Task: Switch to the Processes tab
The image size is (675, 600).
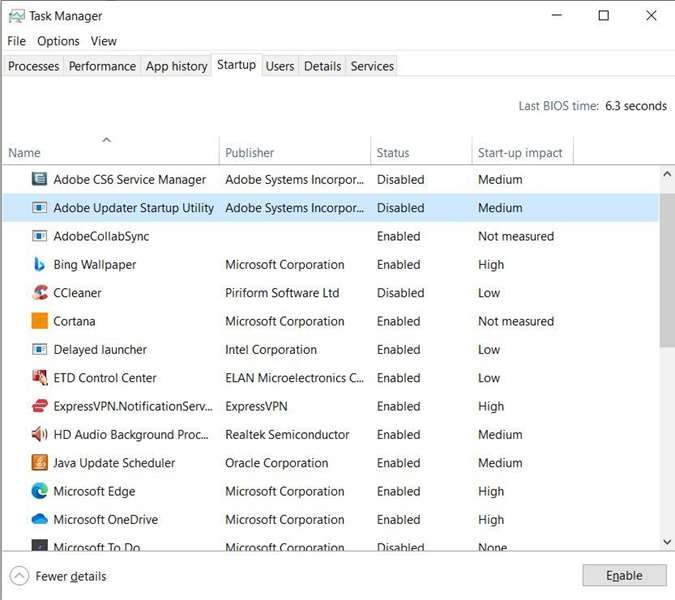Action: click(34, 66)
